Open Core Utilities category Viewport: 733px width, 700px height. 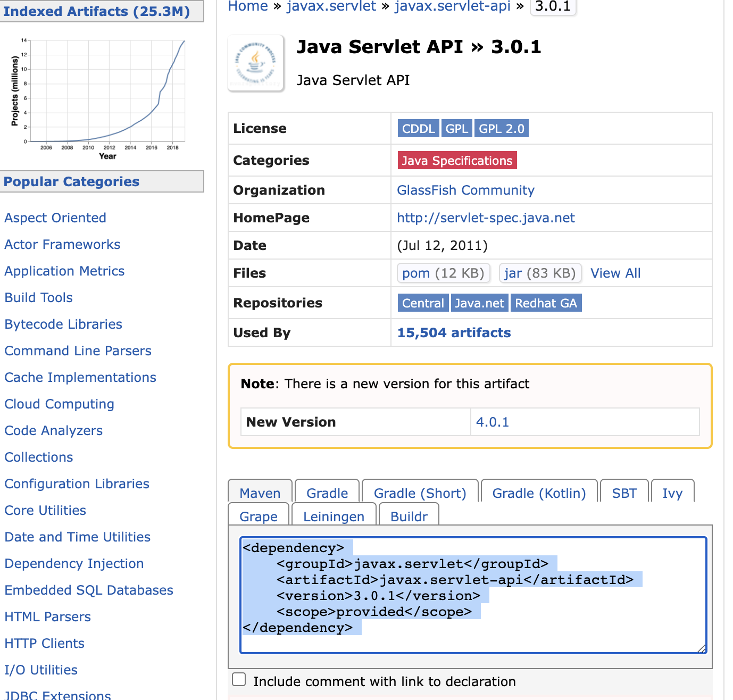tap(45, 510)
